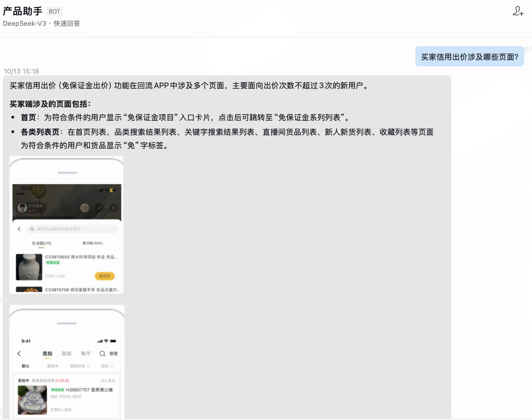Click the 搜索货品编码 search input field
This screenshot has width=532, height=420.
[x=72, y=229]
